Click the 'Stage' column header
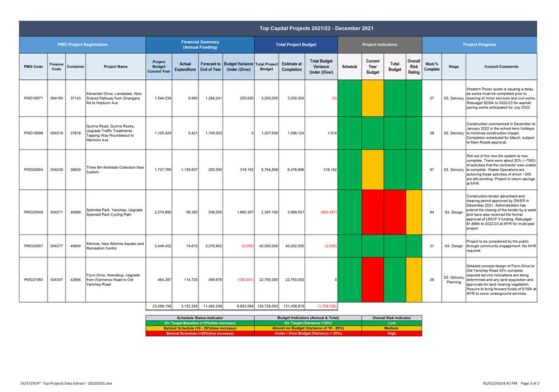Image resolution: width=559 pixels, height=392 pixels. point(453,66)
